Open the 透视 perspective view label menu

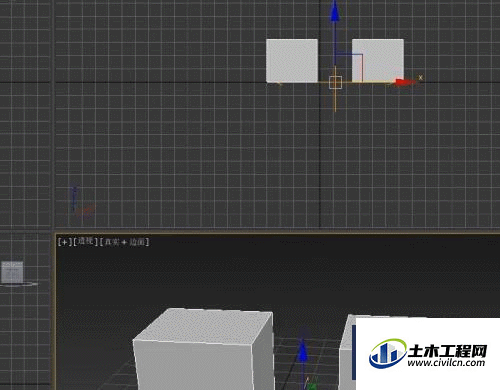86,242
